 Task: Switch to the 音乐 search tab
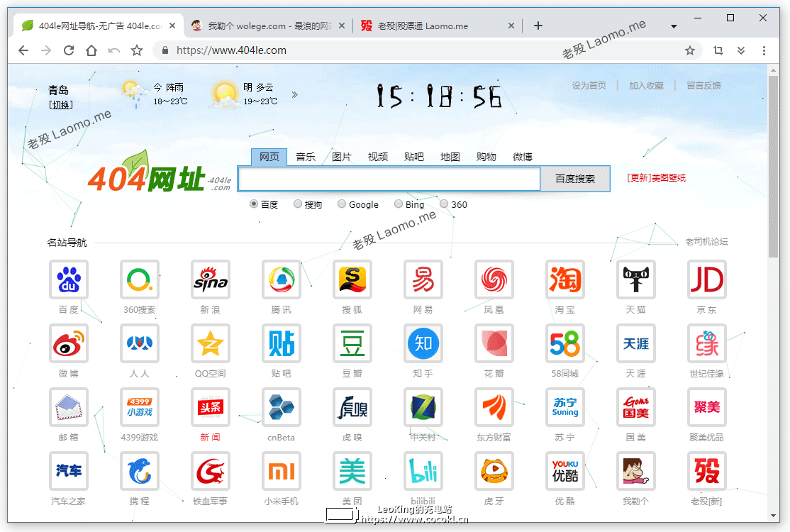(306, 157)
